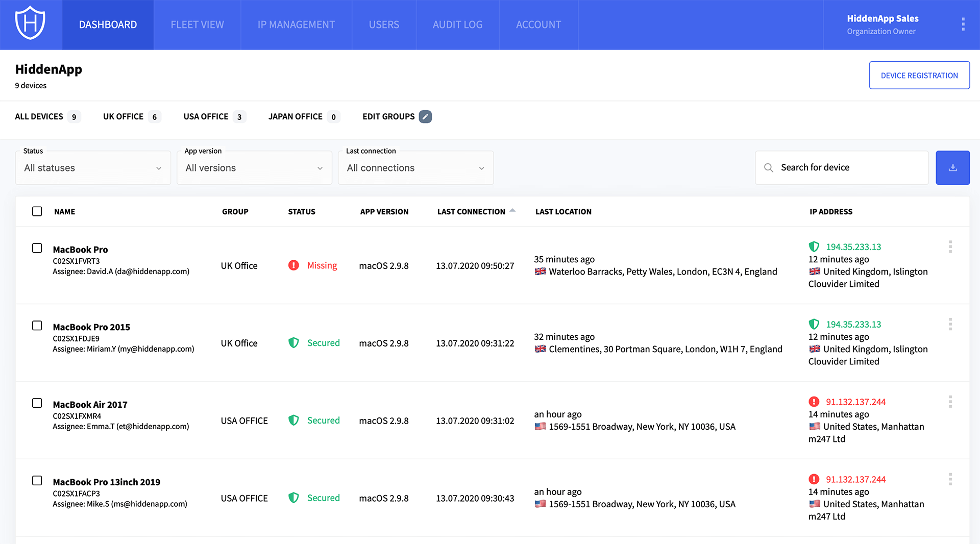Open the account options kebab menu
Image resolution: width=980 pixels, height=544 pixels.
963,24
